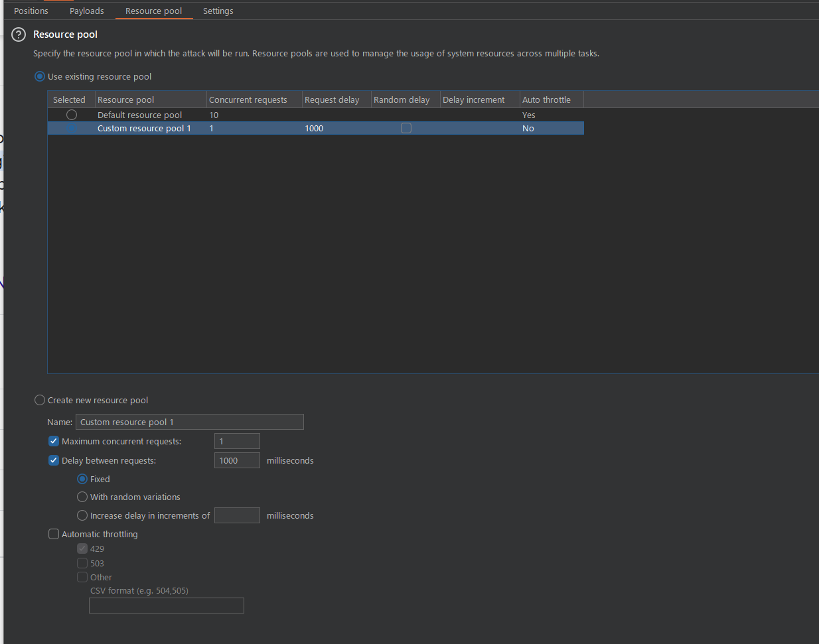Select the Custom resource pool 1 row name
This screenshot has height=644, width=819.
[144, 128]
